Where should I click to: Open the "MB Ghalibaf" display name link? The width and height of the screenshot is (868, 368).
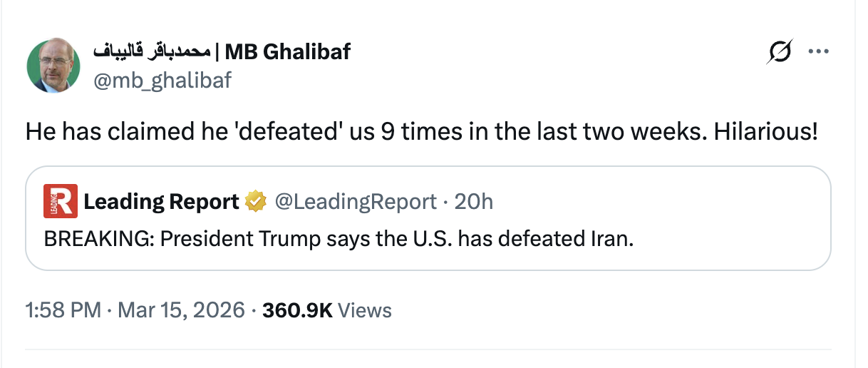point(287,51)
